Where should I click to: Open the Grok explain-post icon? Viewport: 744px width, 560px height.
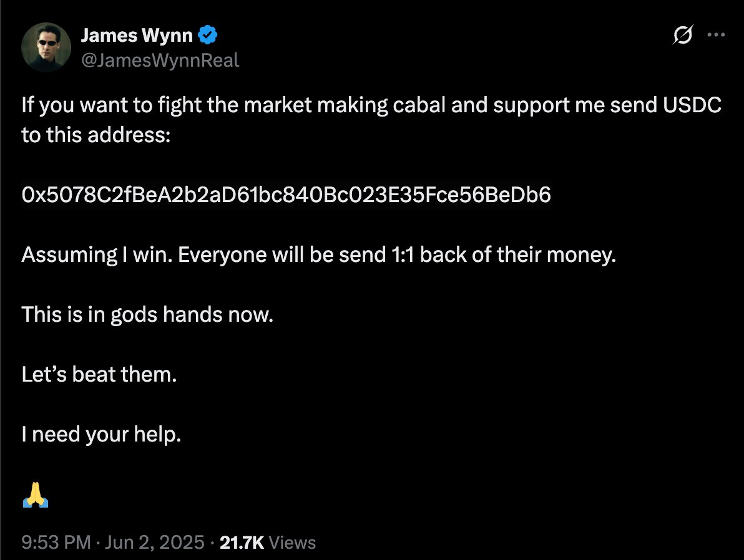point(683,35)
